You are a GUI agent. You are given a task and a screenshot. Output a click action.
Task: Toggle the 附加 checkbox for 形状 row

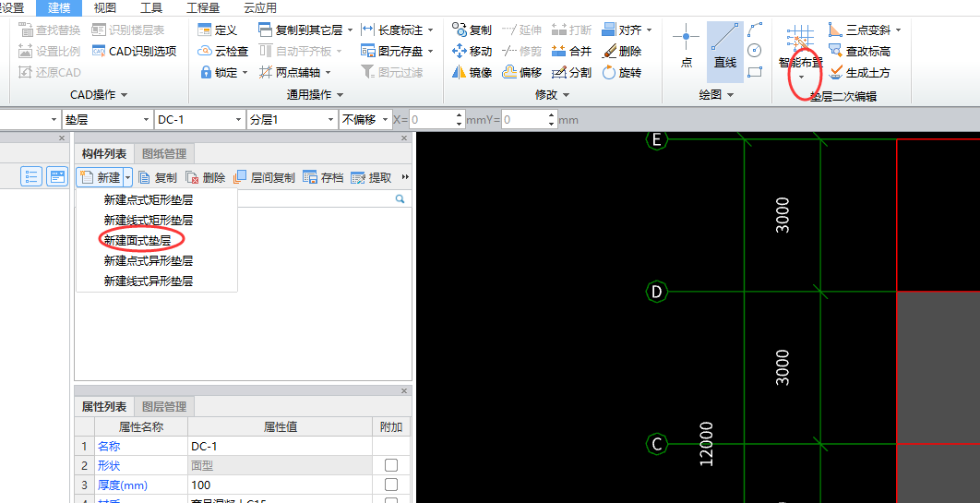click(391, 465)
